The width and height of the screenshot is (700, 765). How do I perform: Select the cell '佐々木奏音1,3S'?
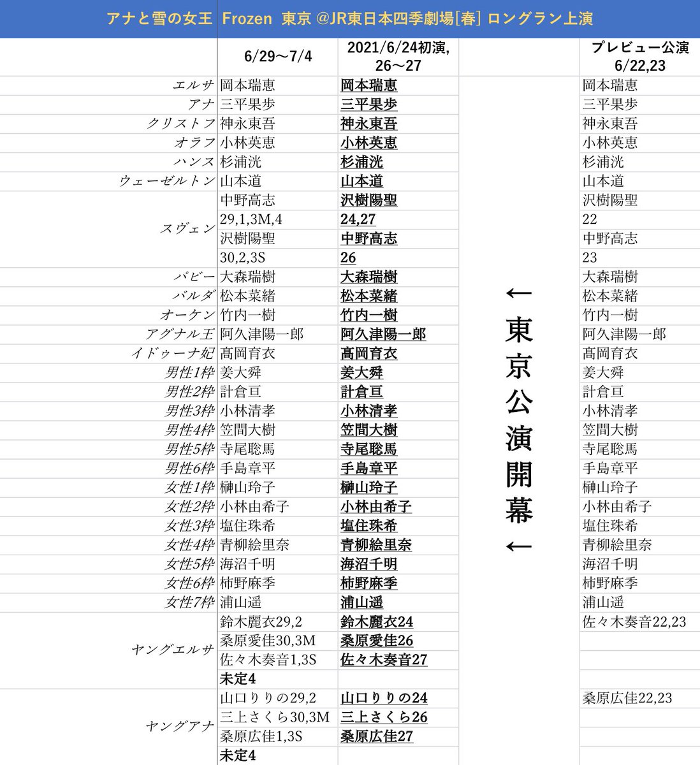(x=278, y=660)
